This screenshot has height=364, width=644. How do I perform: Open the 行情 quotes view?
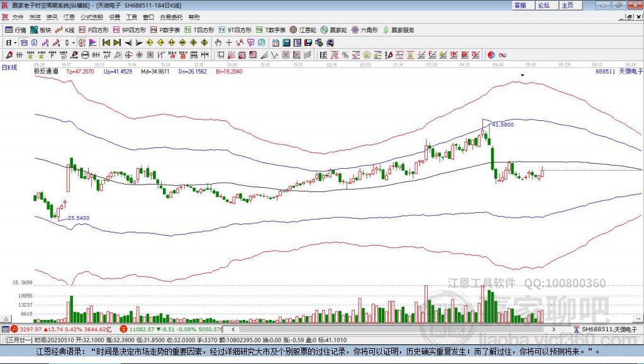(16, 30)
